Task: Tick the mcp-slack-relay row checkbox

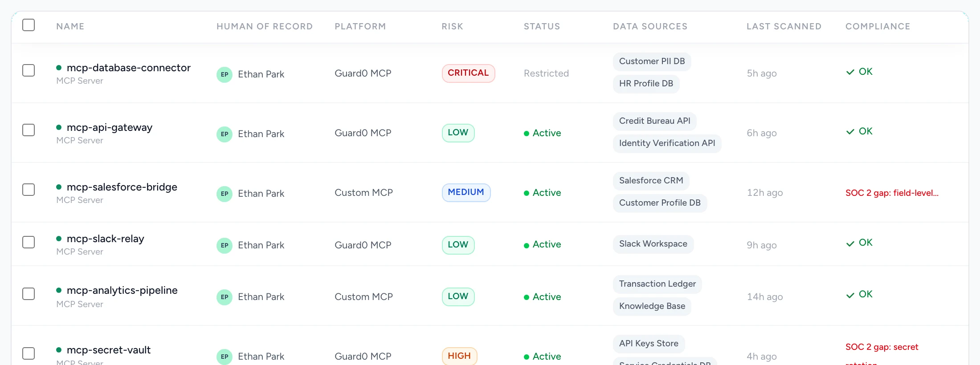Action: [29, 242]
